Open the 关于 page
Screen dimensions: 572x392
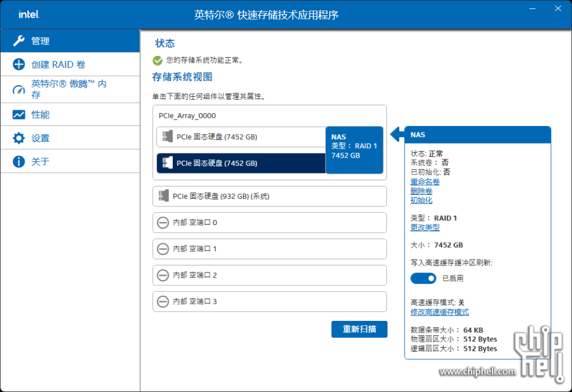tap(70, 161)
